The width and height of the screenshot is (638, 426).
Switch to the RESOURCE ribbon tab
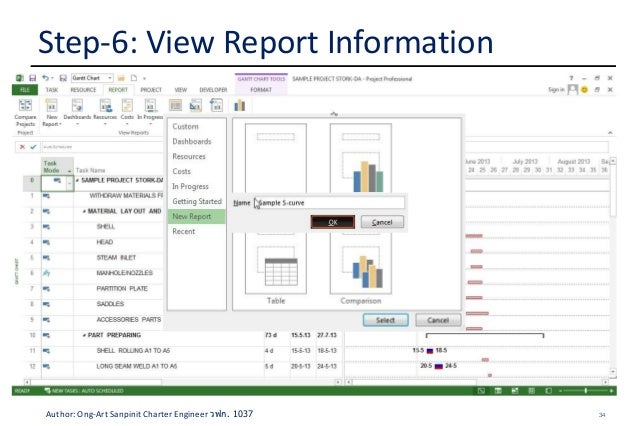click(83, 90)
